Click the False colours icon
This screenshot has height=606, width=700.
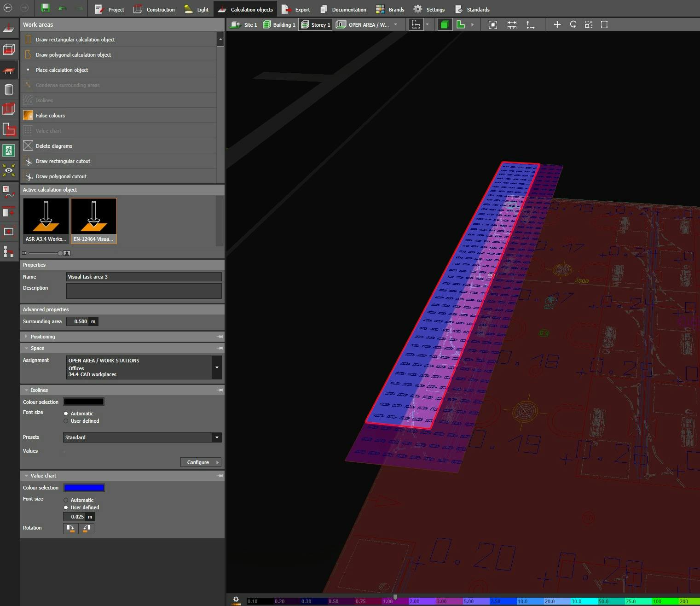28,116
